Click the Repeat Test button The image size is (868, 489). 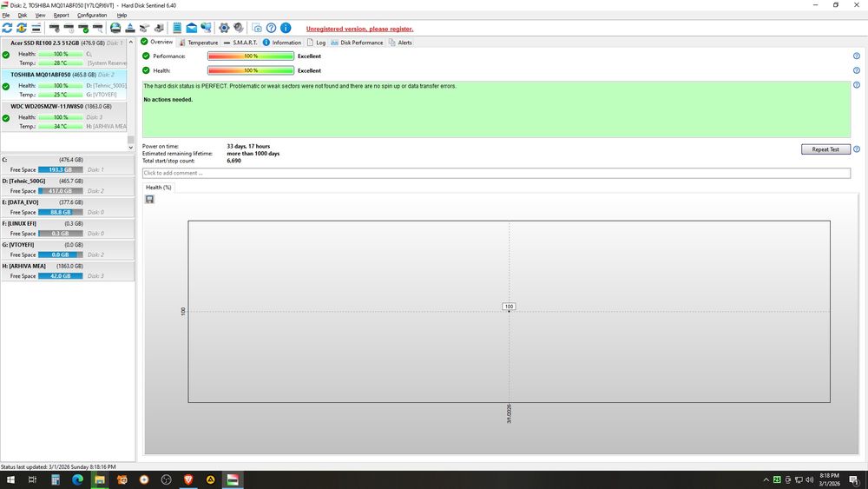tap(825, 149)
